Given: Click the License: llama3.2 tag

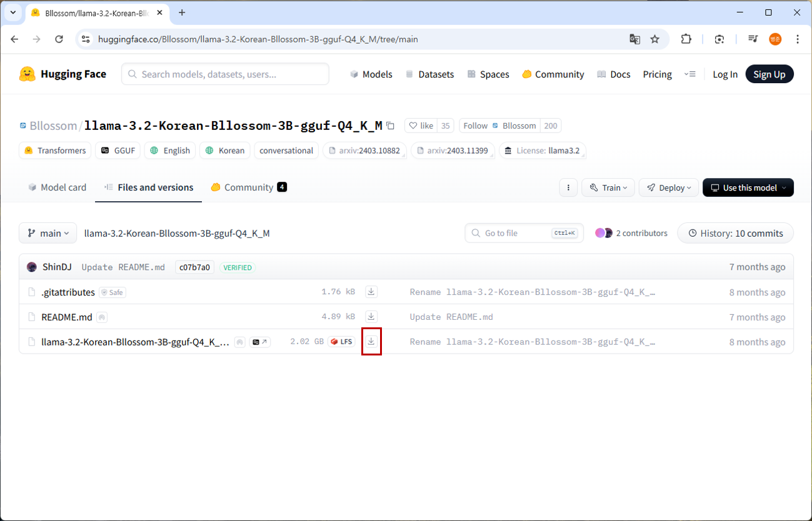Looking at the screenshot, I should 543,151.
